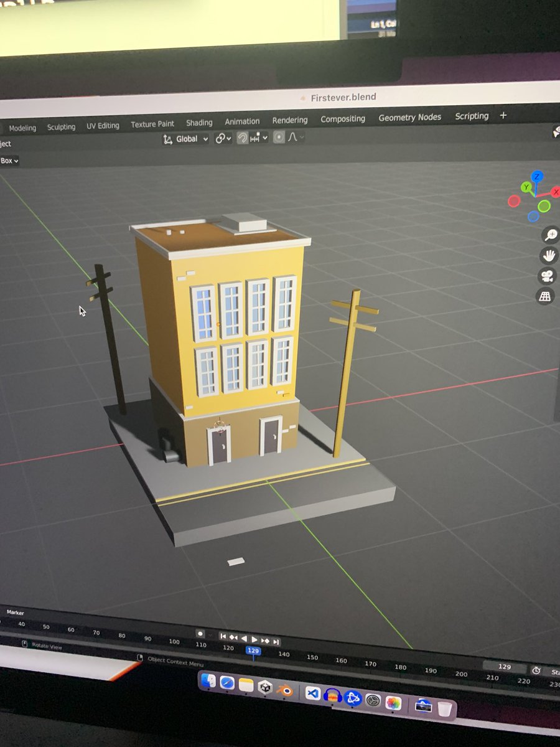
Task: Click the red X axis gizmo ball
Action: click(556, 192)
